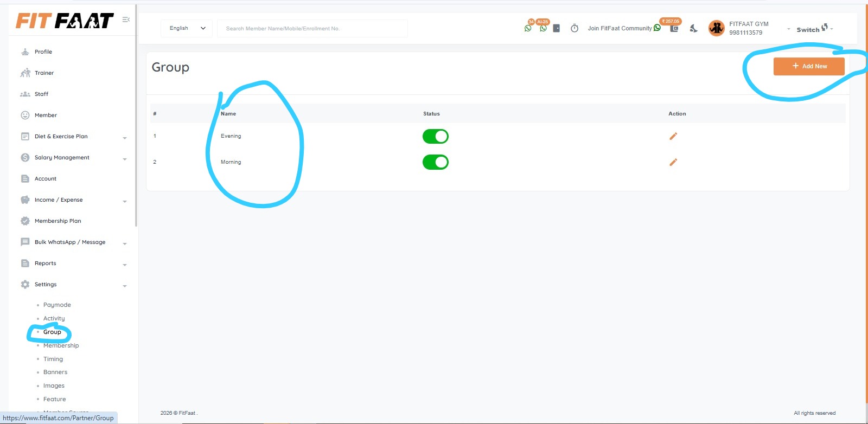Image resolution: width=868 pixels, height=424 pixels.
Task: Click the footprint icon near the gym avatar
Action: click(693, 28)
